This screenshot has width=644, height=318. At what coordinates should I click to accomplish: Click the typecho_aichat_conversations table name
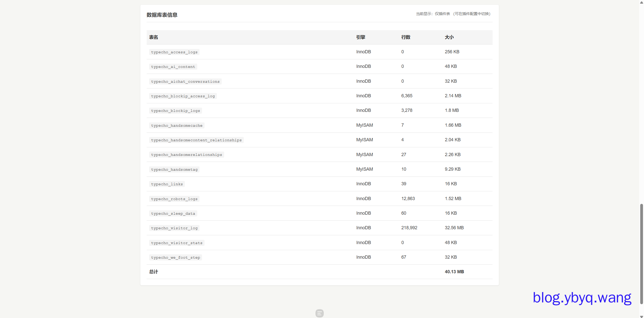185,81
